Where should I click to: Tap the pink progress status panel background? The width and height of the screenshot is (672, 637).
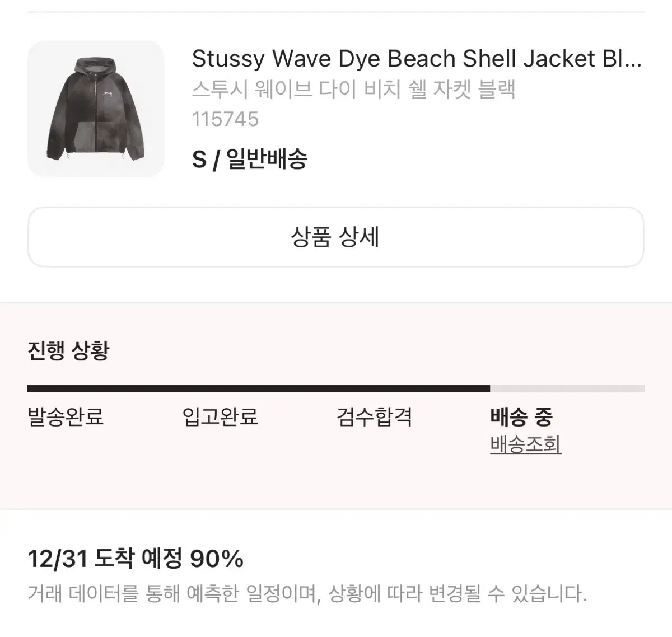[336, 481]
